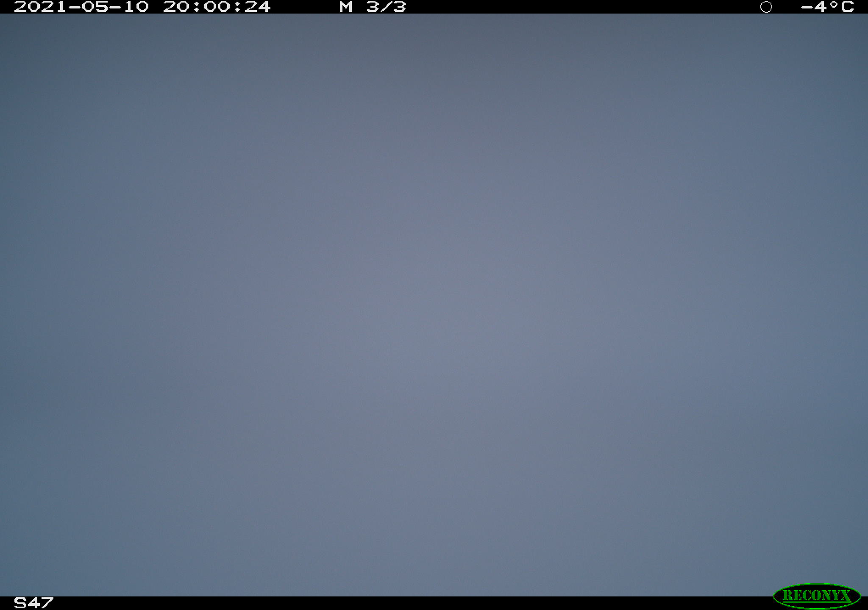Click the moon phase circle icon
Screen dimensions: 868x610
click(766, 7)
